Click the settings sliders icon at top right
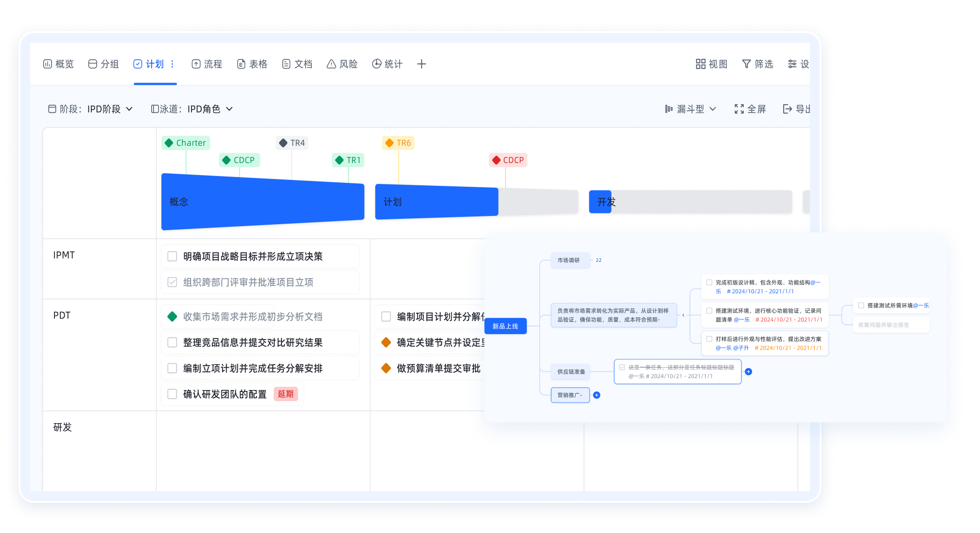980x533 pixels. (x=792, y=64)
